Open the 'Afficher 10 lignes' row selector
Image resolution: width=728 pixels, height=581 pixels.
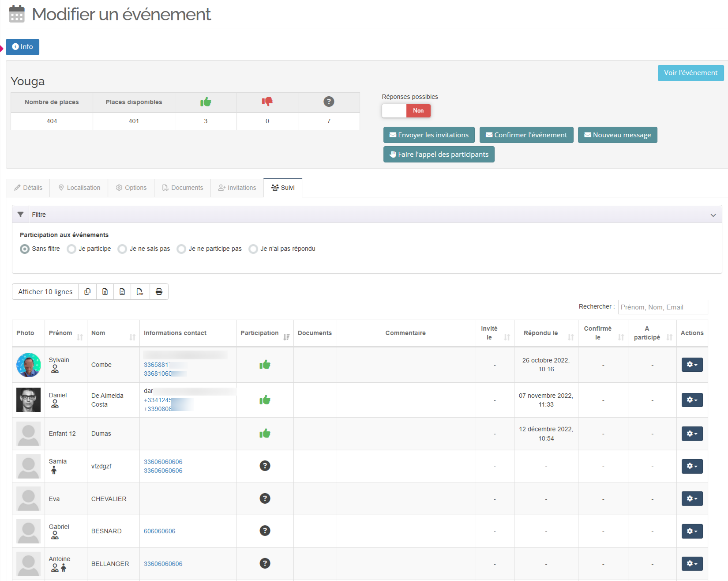coord(45,292)
